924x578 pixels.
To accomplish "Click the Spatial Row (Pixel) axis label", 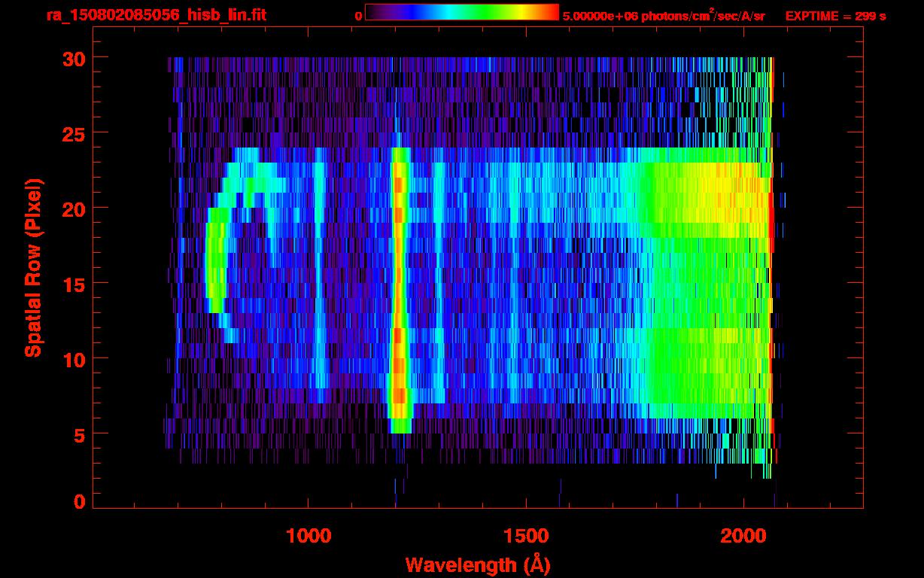I will click(x=33, y=267).
